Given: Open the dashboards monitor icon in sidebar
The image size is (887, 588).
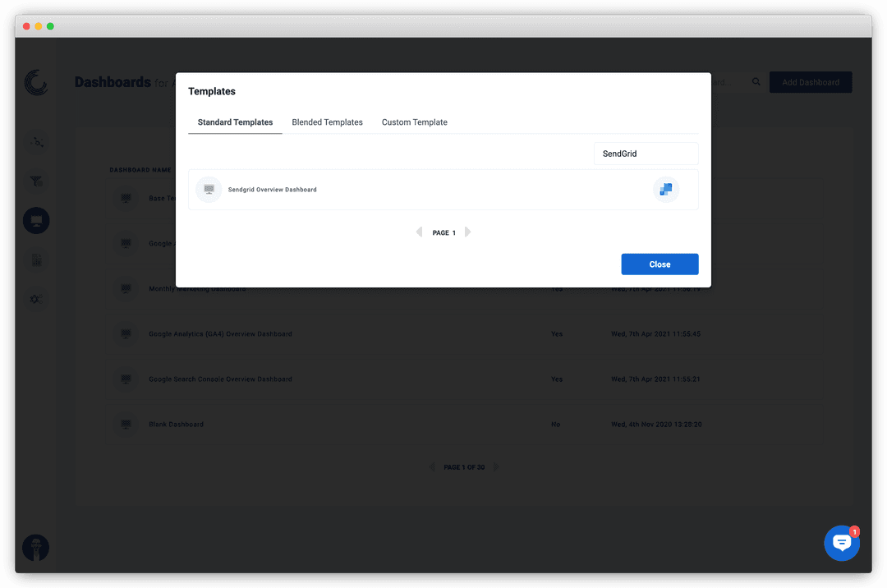Looking at the screenshot, I should point(36,220).
